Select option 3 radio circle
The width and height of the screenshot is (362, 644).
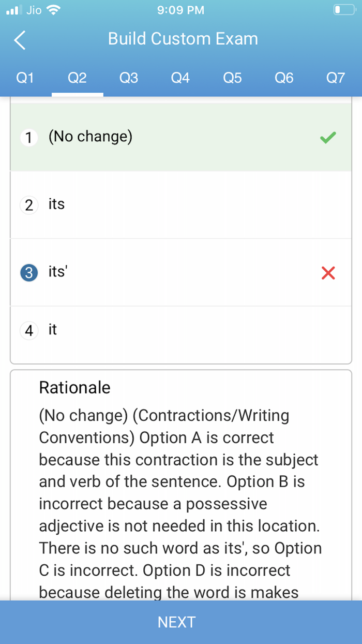[29, 273]
